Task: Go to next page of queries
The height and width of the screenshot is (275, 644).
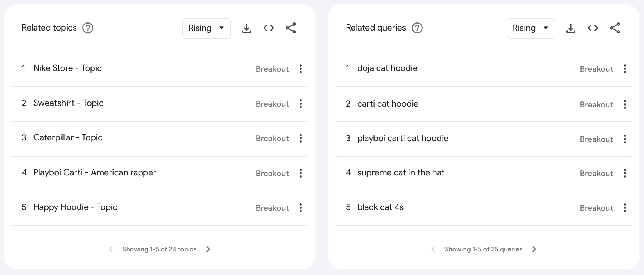Action: click(x=534, y=249)
